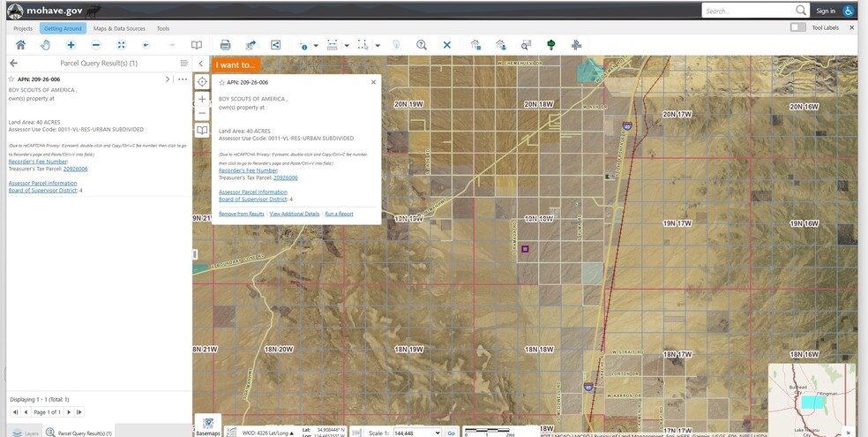Open the Maps & Data Sources tab
The height and width of the screenshot is (437, 868).
[x=119, y=28]
